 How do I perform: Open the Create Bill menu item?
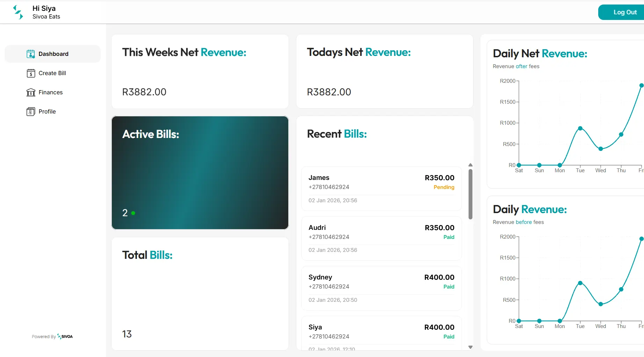click(53, 73)
